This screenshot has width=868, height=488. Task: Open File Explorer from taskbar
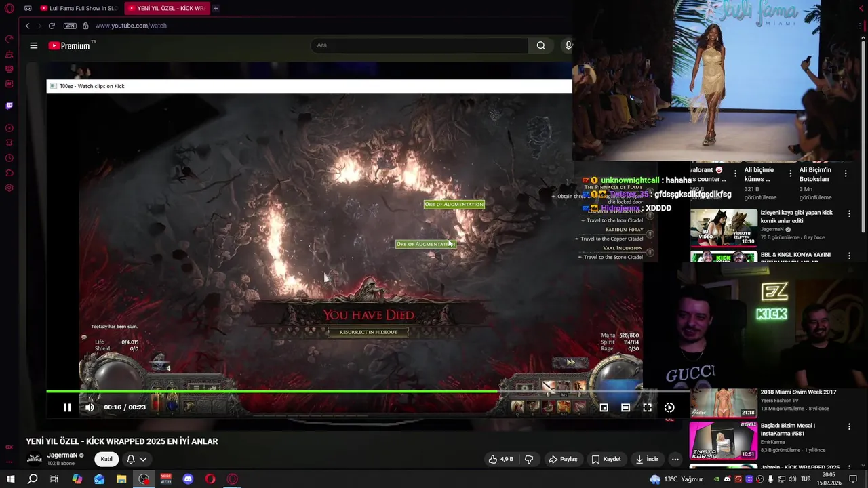tap(121, 479)
